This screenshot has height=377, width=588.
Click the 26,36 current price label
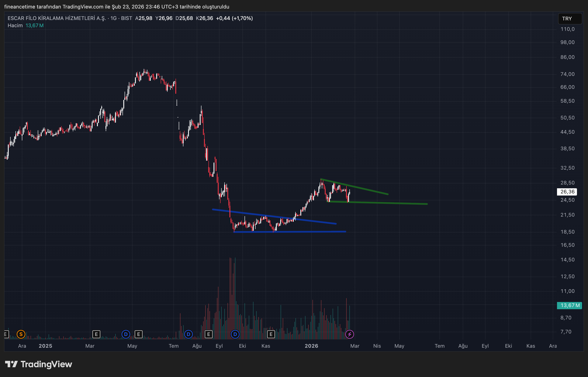coord(567,192)
